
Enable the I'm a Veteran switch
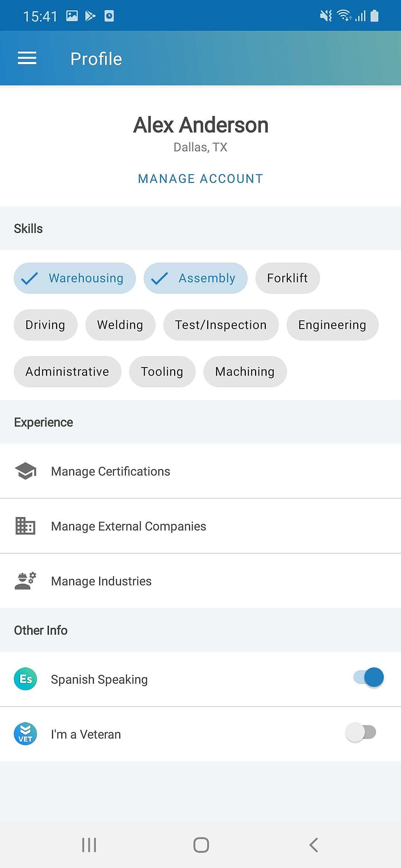[x=361, y=732]
